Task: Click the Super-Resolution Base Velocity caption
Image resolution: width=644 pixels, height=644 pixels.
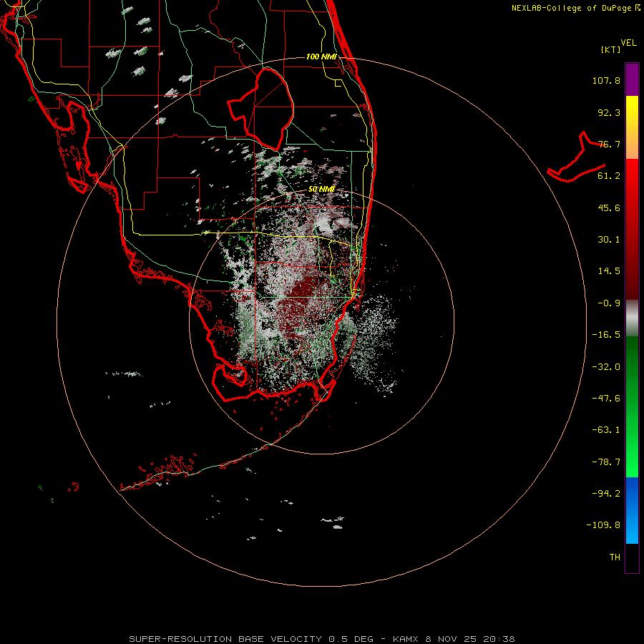Action: [x=321, y=639]
